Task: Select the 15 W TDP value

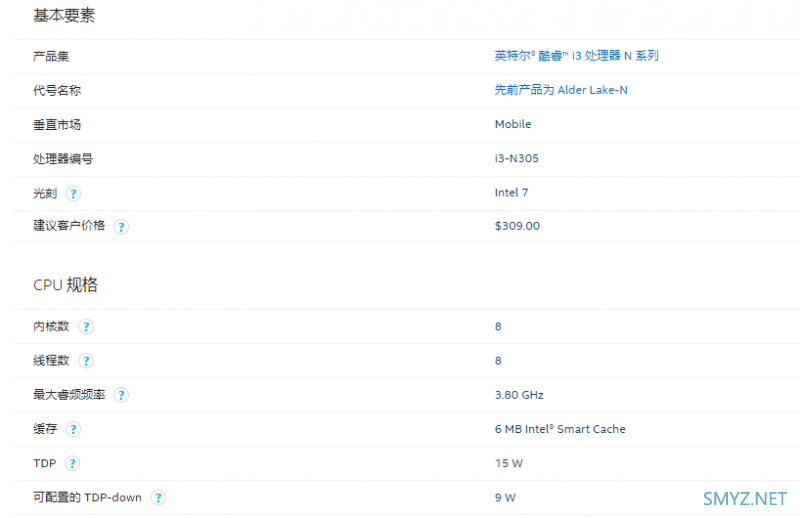Action: click(x=509, y=463)
